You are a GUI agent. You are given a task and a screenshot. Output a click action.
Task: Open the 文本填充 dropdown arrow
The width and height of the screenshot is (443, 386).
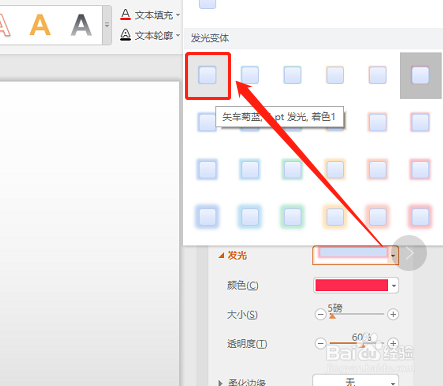[x=178, y=15]
